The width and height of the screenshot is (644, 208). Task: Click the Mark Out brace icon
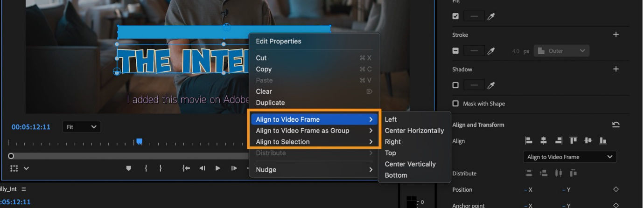click(161, 168)
